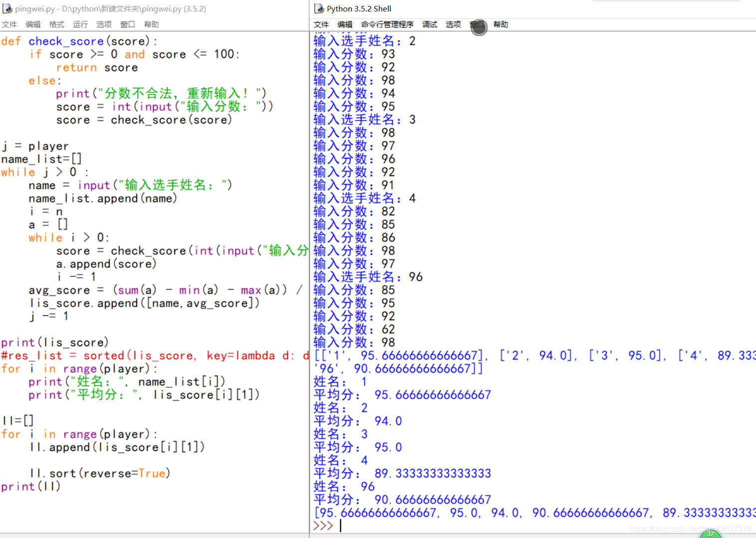Open 编辑 menu in Python Shell window
The height and width of the screenshot is (538, 756).
pos(345,24)
